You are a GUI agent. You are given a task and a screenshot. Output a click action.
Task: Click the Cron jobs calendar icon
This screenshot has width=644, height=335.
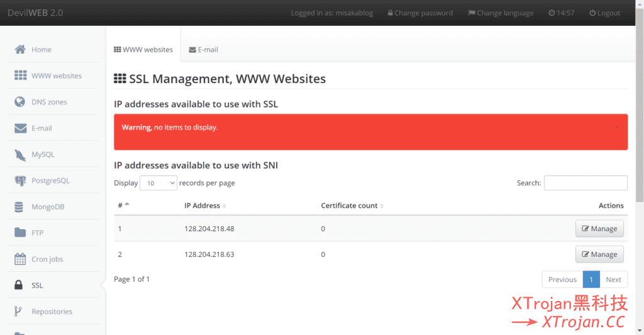pos(20,259)
